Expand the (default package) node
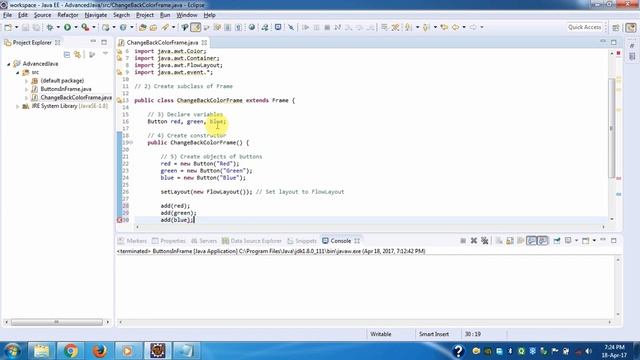The width and height of the screenshot is (640, 360). pyautogui.click(x=27, y=81)
